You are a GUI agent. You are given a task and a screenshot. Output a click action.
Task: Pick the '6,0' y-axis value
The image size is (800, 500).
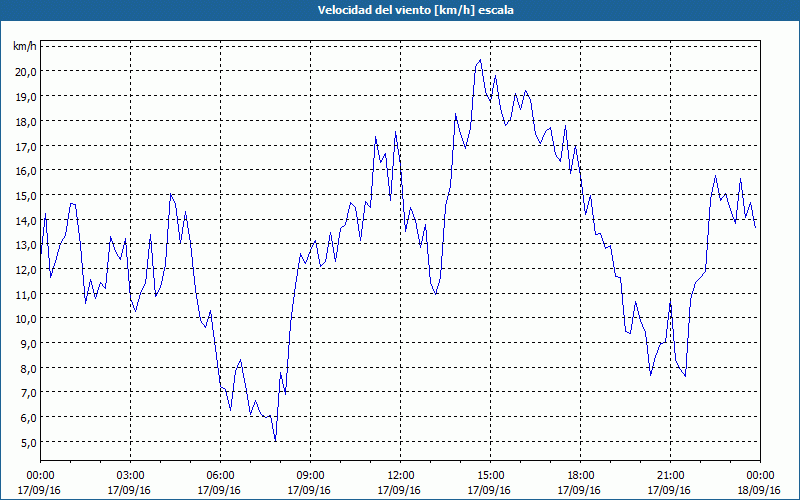click(x=28, y=418)
